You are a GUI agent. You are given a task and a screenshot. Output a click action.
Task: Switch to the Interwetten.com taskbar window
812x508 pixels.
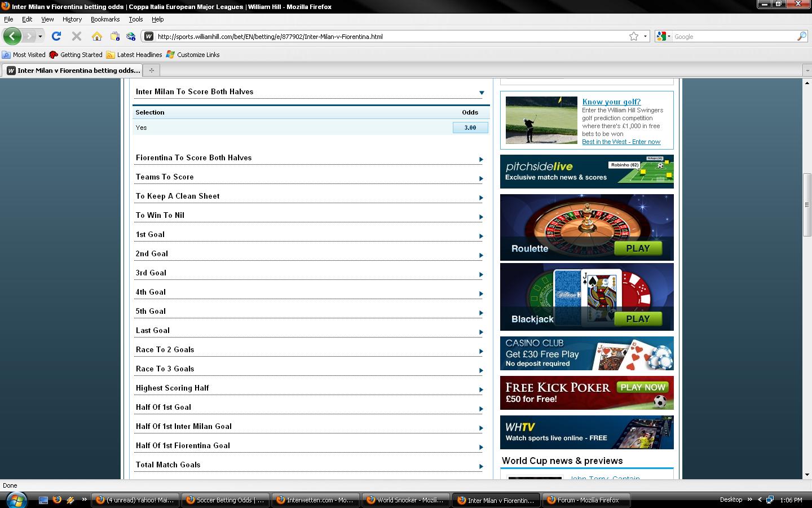(315, 500)
